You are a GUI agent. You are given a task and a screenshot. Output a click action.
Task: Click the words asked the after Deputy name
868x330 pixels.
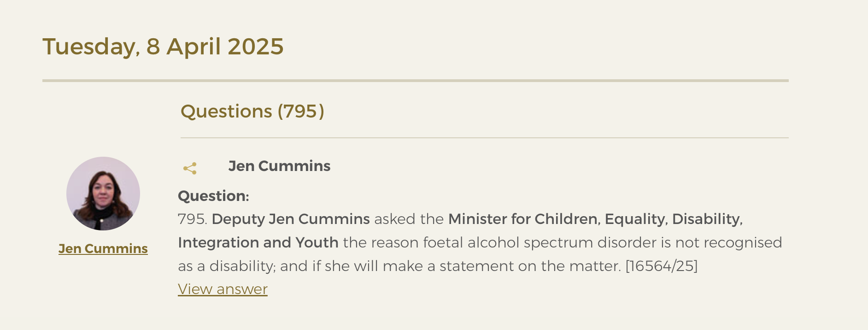pos(409,219)
